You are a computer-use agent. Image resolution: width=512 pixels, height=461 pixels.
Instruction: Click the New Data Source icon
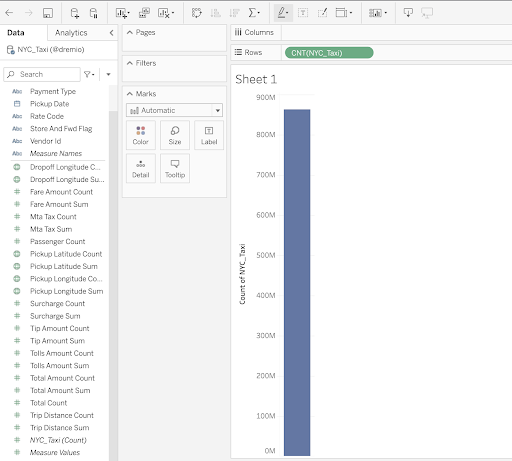point(75,13)
